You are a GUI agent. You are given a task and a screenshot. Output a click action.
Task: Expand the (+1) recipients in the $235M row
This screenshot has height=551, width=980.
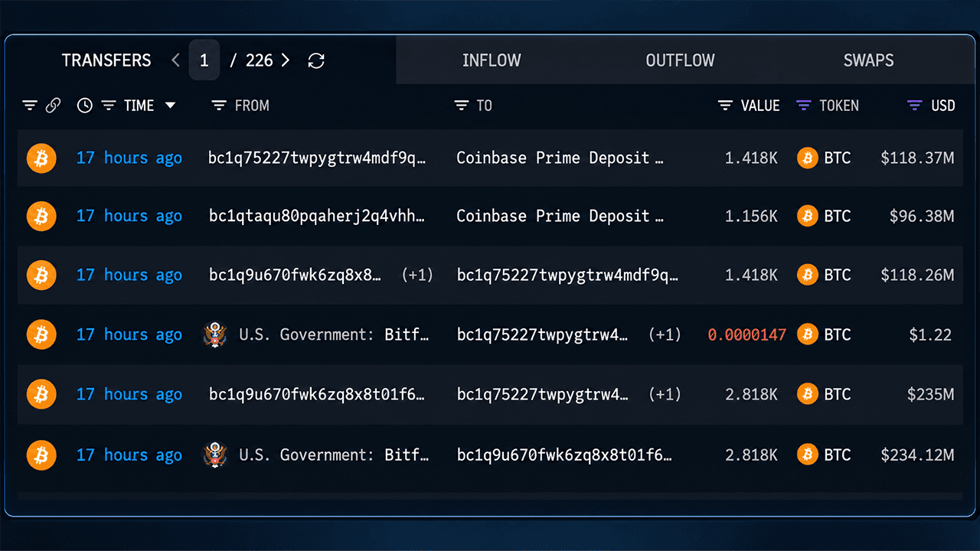(x=665, y=394)
